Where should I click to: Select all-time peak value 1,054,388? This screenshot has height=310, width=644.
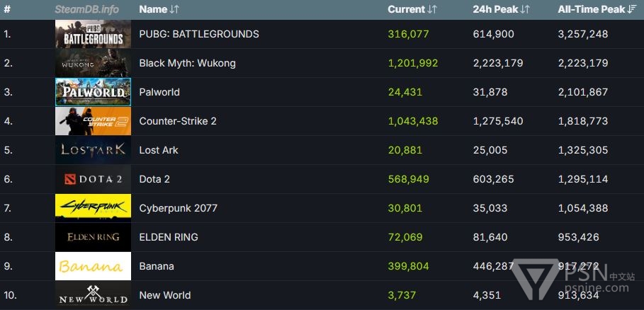tap(583, 208)
